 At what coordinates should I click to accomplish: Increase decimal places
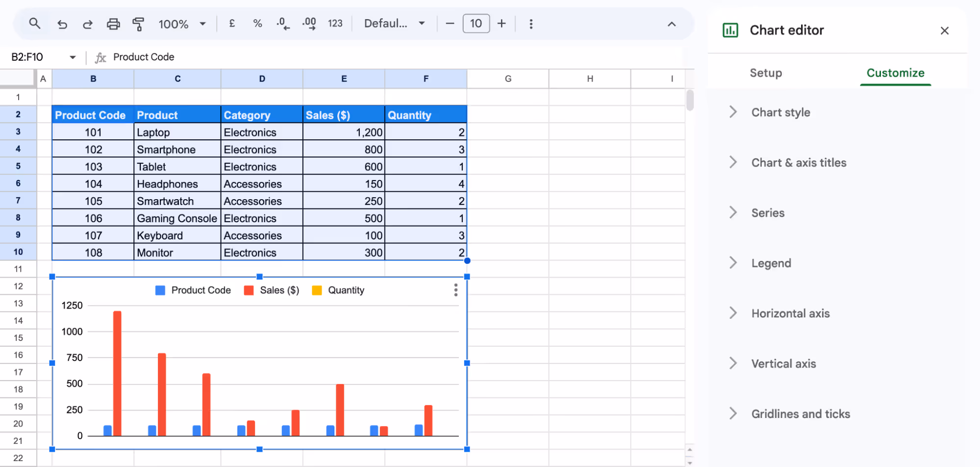(x=309, y=23)
